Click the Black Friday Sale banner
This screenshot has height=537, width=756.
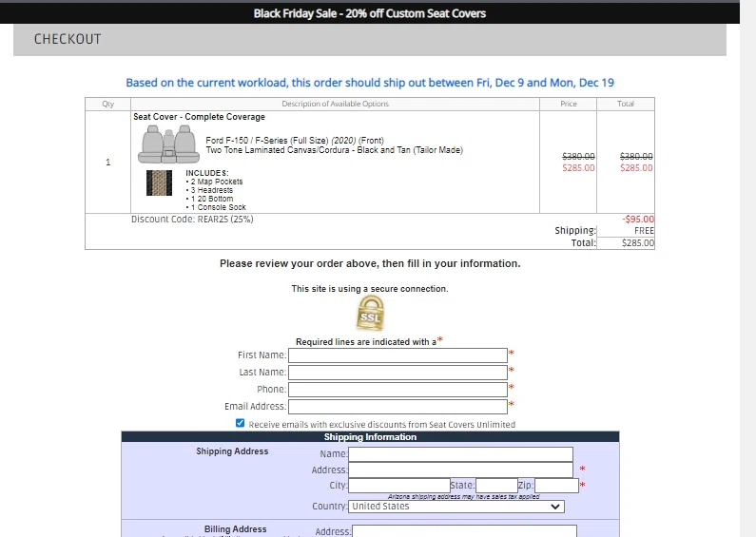pos(370,13)
